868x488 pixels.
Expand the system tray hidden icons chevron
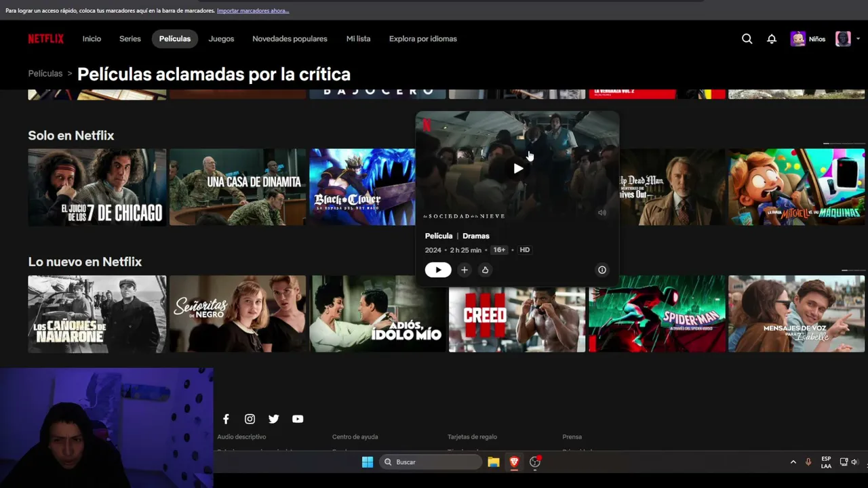click(793, 462)
